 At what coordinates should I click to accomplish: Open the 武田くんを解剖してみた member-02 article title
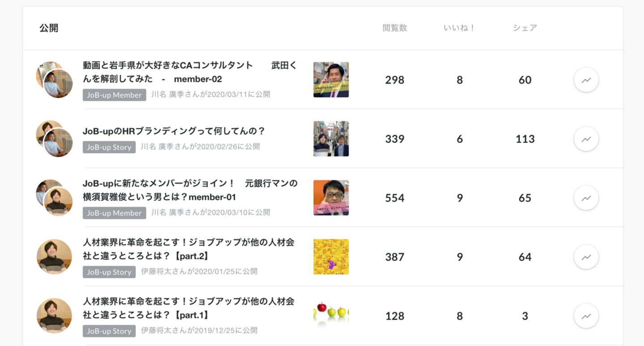(190, 72)
